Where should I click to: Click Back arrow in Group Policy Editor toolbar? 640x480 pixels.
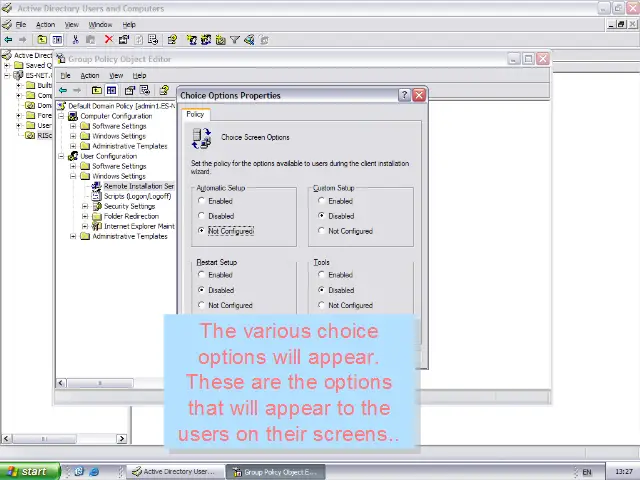coord(63,90)
